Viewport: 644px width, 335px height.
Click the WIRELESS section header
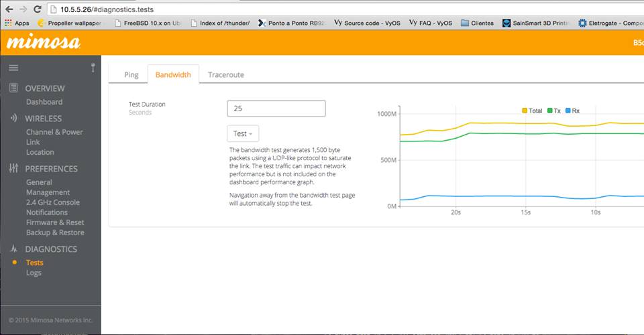click(43, 119)
